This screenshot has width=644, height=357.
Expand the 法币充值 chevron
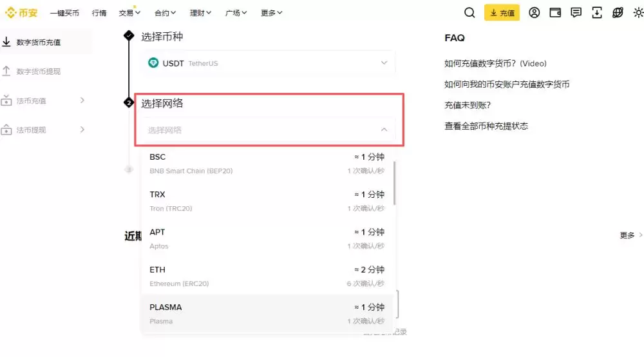(82, 101)
